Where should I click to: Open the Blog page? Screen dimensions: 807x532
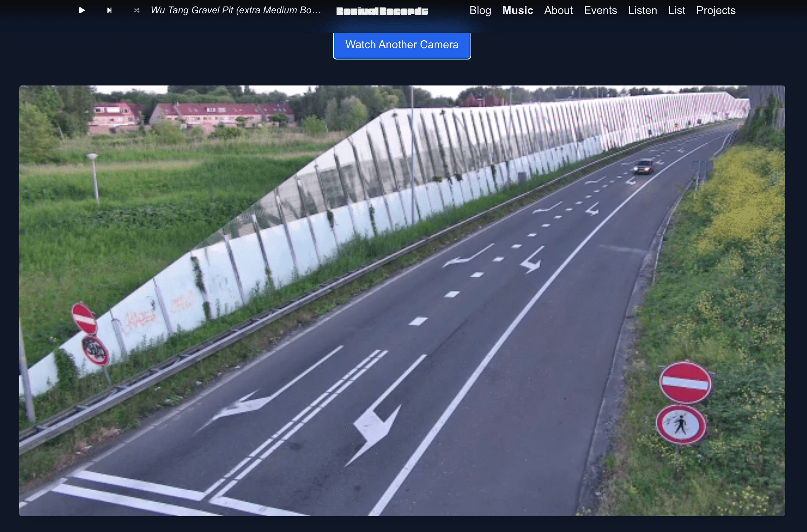480,10
